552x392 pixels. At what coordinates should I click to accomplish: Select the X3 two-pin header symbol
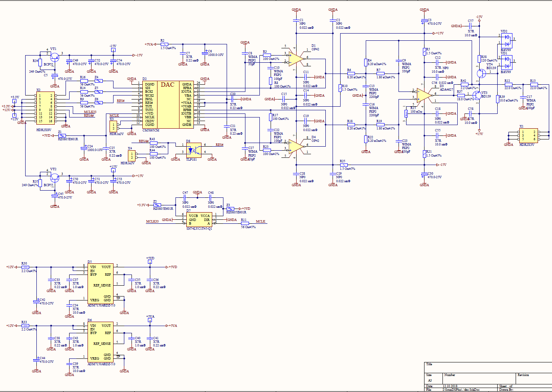click(114, 127)
